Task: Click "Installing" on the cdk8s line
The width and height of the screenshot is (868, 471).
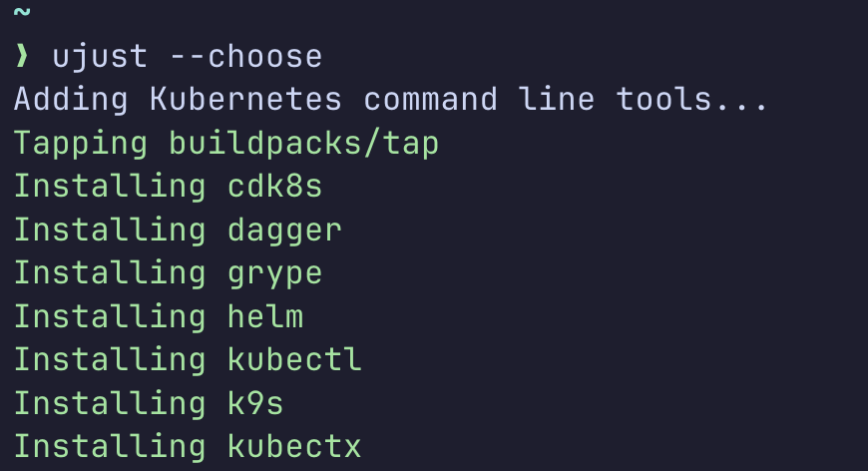Action: pos(110,187)
